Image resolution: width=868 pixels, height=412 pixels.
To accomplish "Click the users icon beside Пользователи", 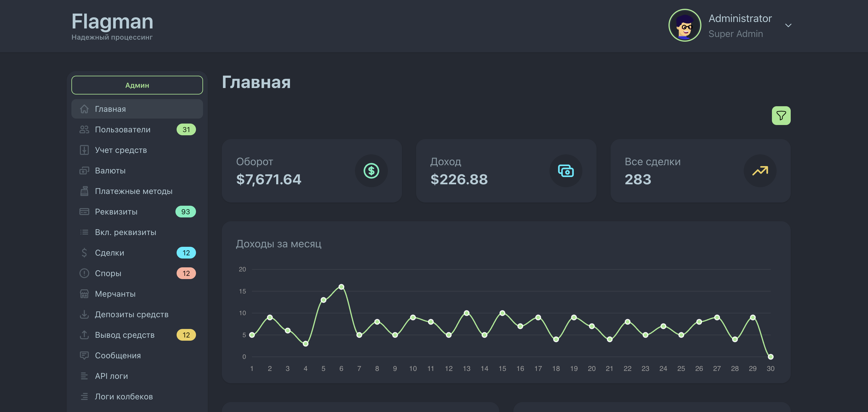I will point(84,130).
